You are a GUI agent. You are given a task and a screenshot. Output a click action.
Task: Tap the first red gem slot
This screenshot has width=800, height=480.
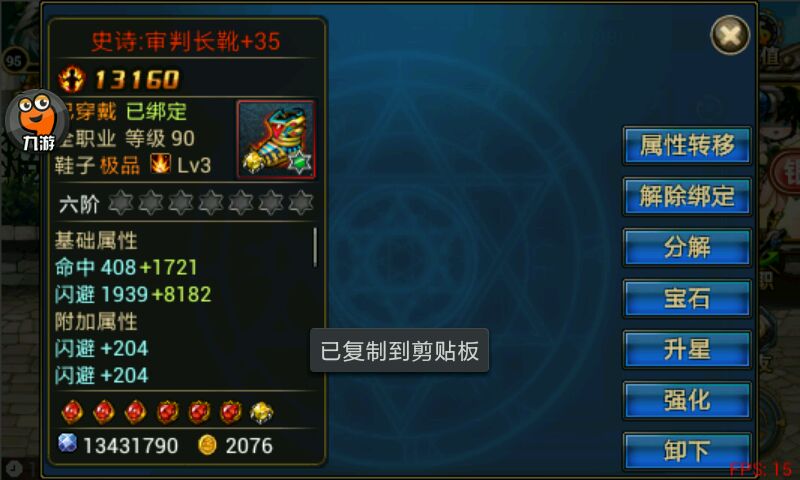pyautogui.click(x=72, y=412)
